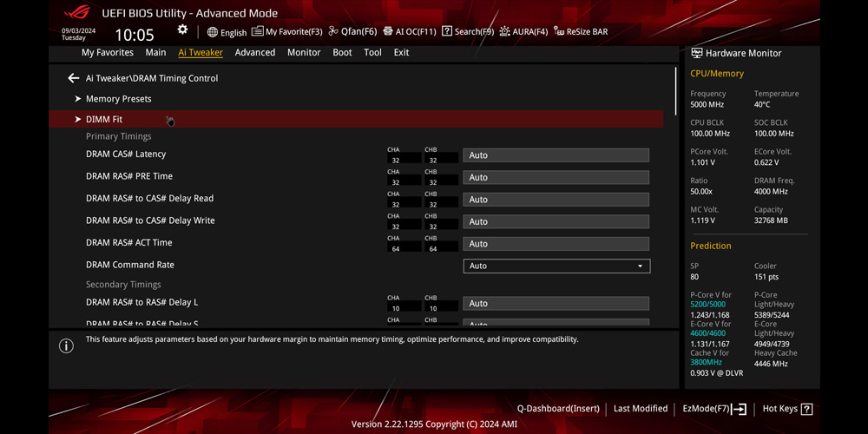Screen dimensions: 868x434
Task: Expand the DIMM Fit submenu
Action: click(x=356, y=119)
